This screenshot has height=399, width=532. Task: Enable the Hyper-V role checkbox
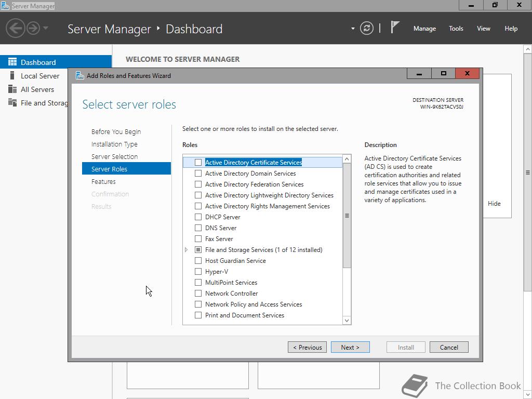198,271
